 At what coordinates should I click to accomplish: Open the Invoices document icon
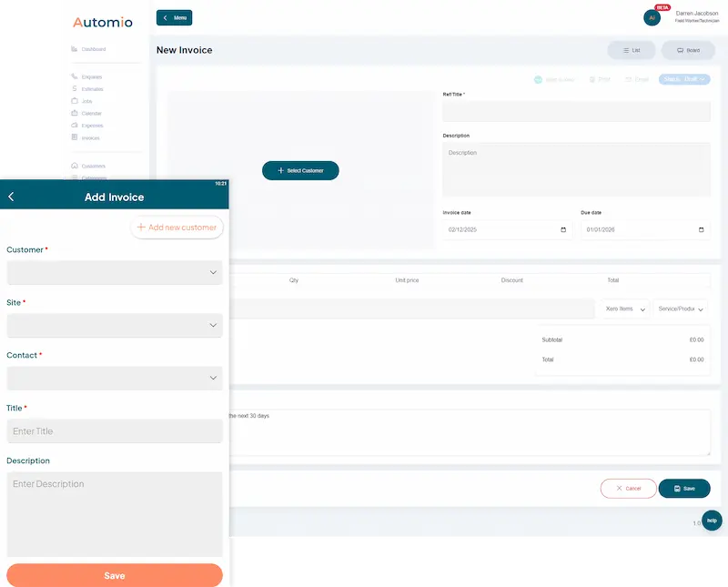click(75, 137)
